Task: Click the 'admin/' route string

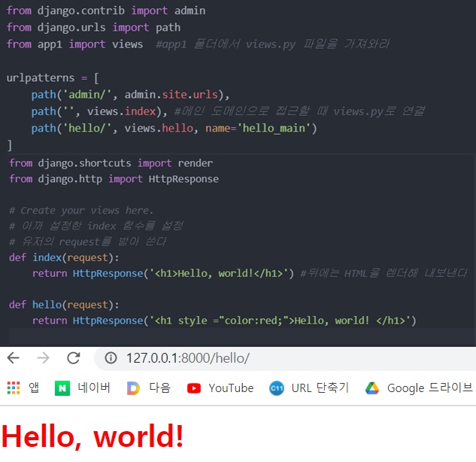Action: coord(87,95)
